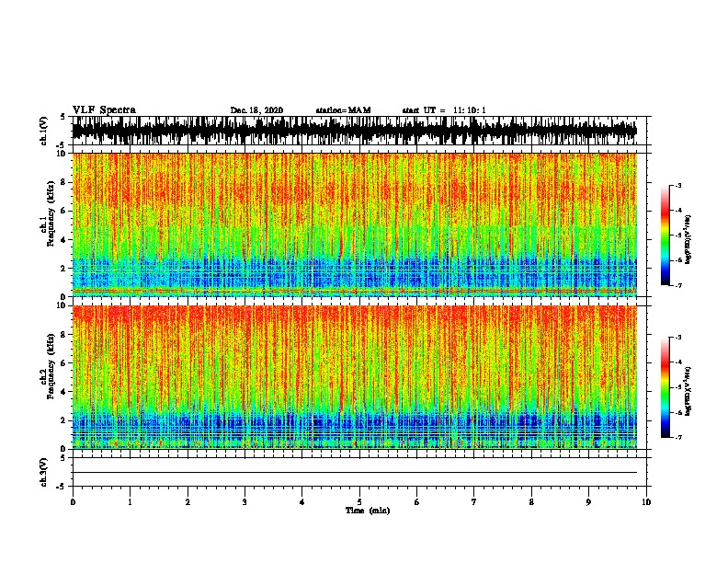728x563 pixels.
Task: Click the ch.3(V) axis label
Action: pyautogui.click(x=43, y=473)
